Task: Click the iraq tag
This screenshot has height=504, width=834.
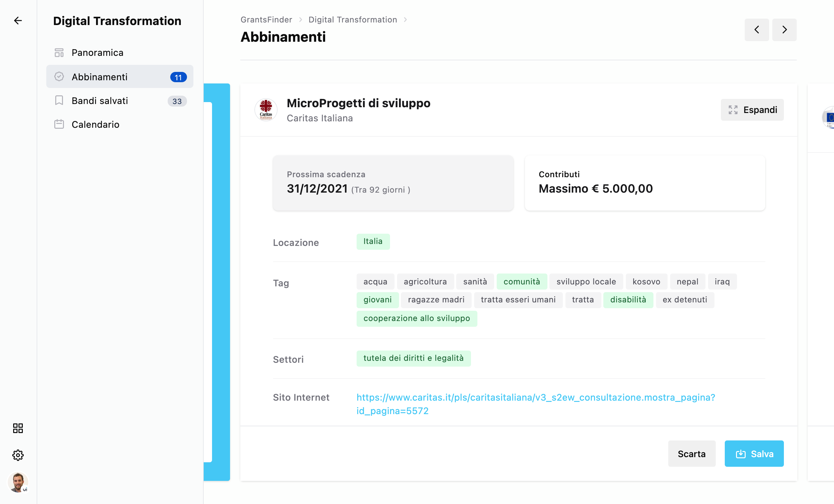Action: coord(722,282)
